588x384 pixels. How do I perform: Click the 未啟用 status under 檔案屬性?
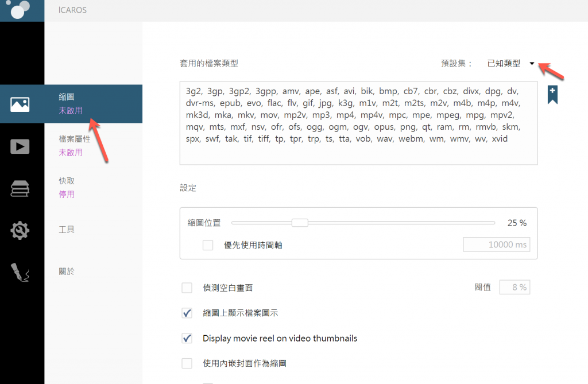coord(71,153)
